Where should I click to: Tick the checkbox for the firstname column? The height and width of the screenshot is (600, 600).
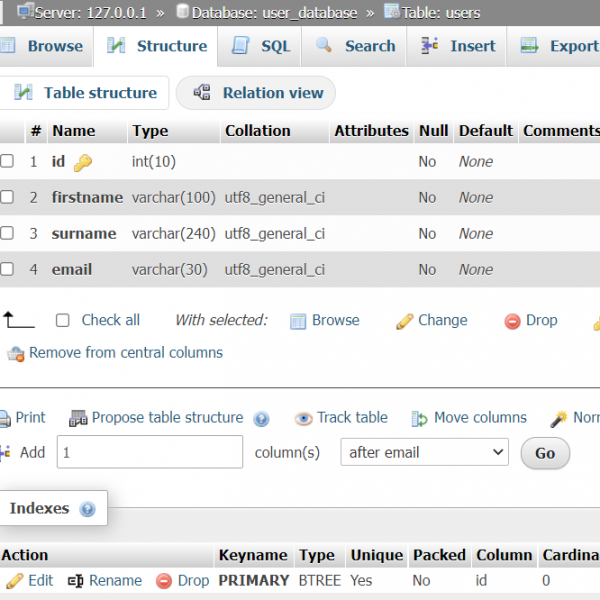pos(7,198)
